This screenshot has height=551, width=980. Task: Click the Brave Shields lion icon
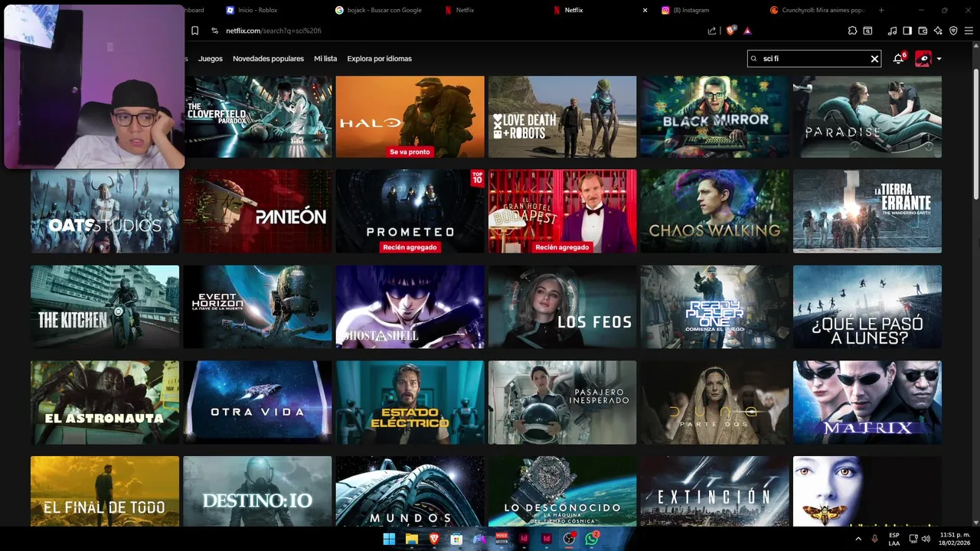point(731,31)
